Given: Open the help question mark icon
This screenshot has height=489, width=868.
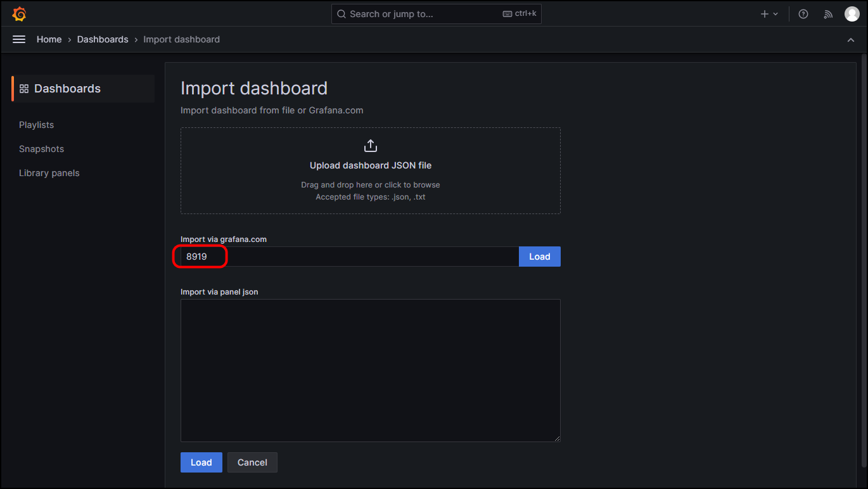Looking at the screenshot, I should [803, 14].
